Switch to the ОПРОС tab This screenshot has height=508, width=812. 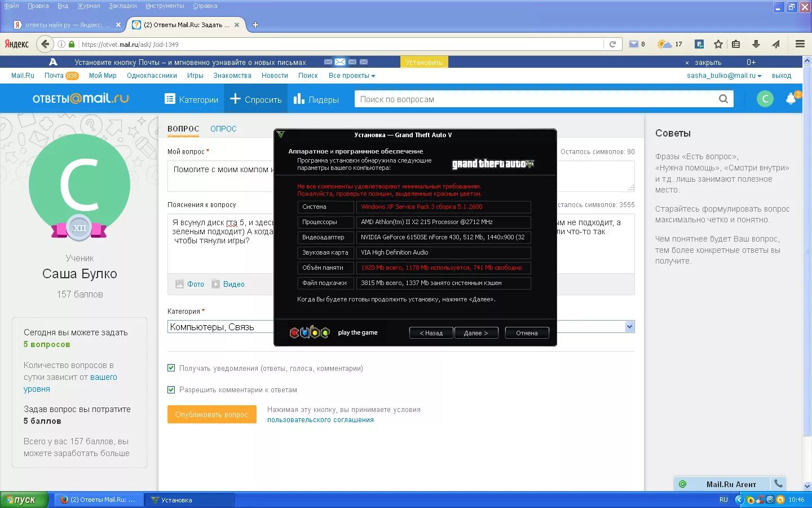(x=223, y=129)
